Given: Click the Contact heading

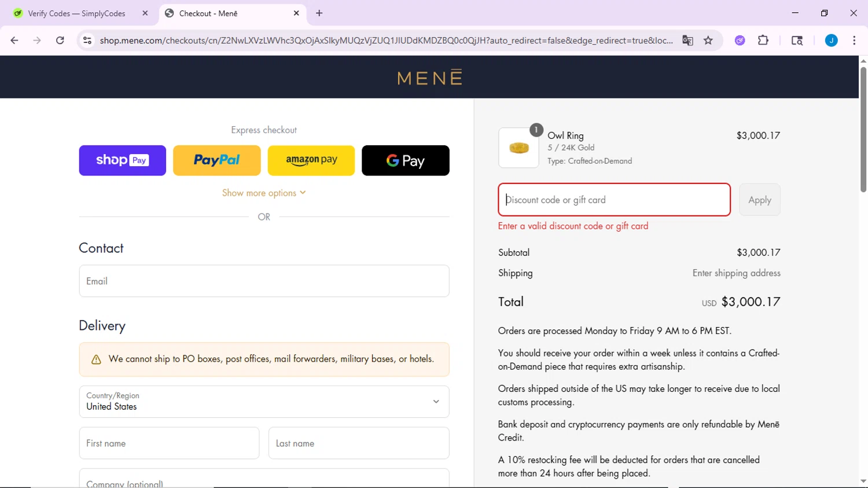Looking at the screenshot, I should pyautogui.click(x=101, y=248).
